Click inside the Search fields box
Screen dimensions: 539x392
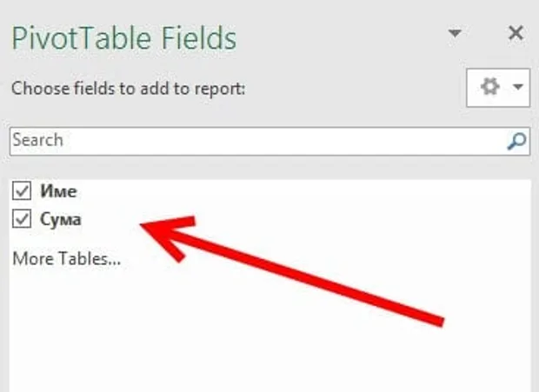[269, 141]
